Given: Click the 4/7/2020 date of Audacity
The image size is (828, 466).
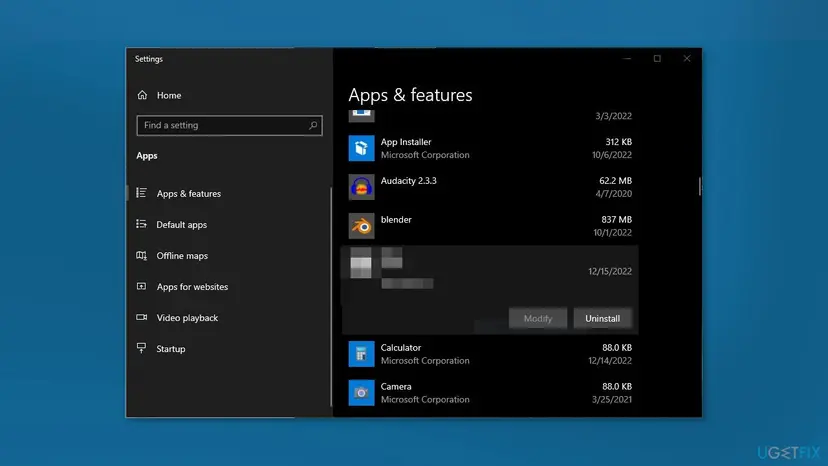Looking at the screenshot, I should point(614,193).
